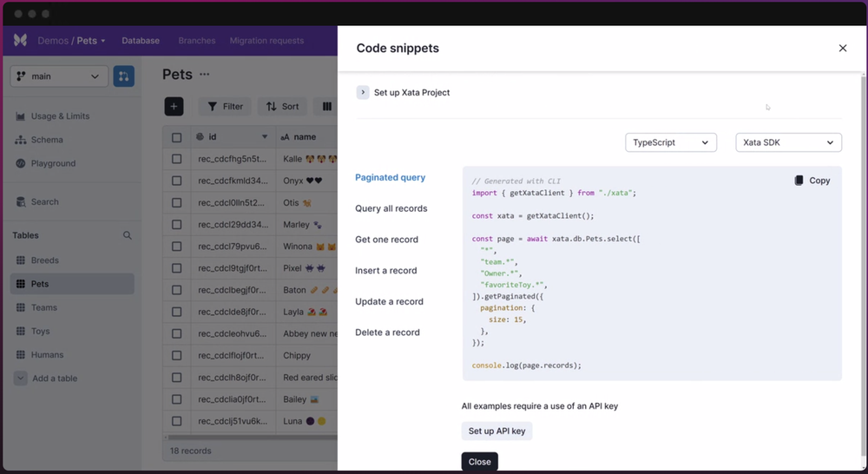Close the Code snippets panel with X

click(x=843, y=48)
